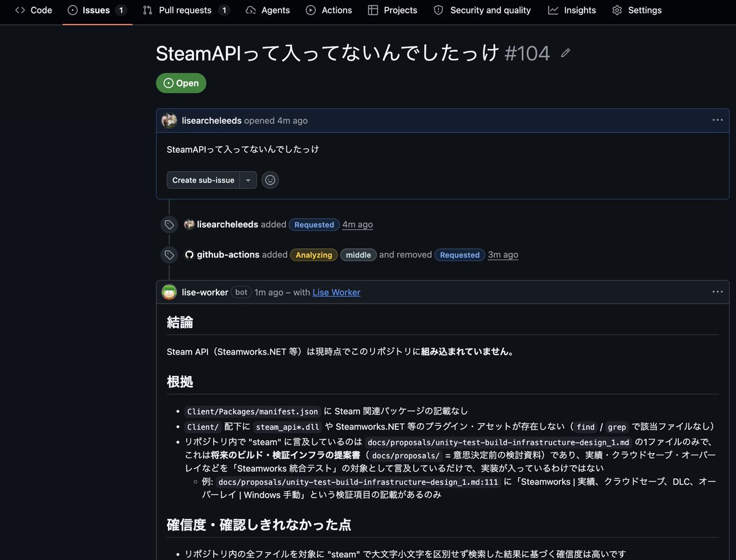
Task: Click the bot badge next to lise-worker
Action: pyautogui.click(x=241, y=293)
